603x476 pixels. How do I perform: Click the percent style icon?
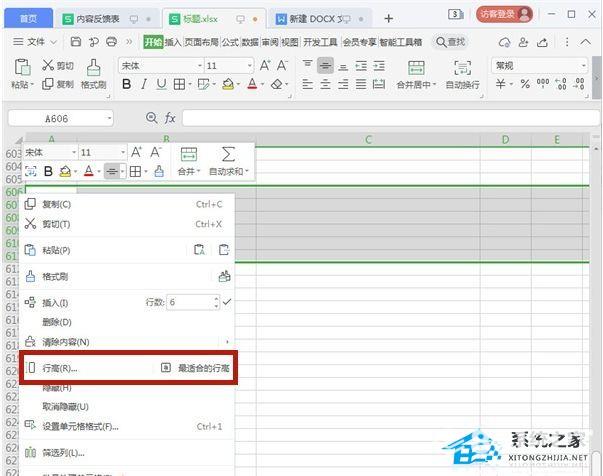tap(525, 84)
